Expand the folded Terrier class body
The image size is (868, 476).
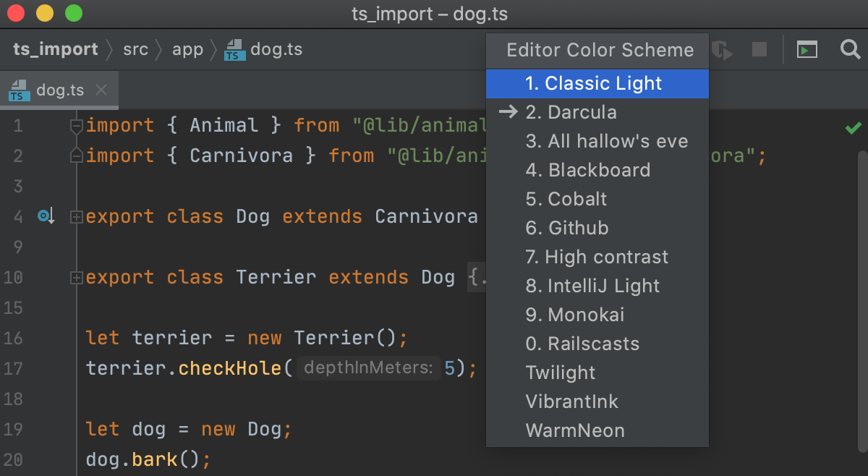coord(76,276)
